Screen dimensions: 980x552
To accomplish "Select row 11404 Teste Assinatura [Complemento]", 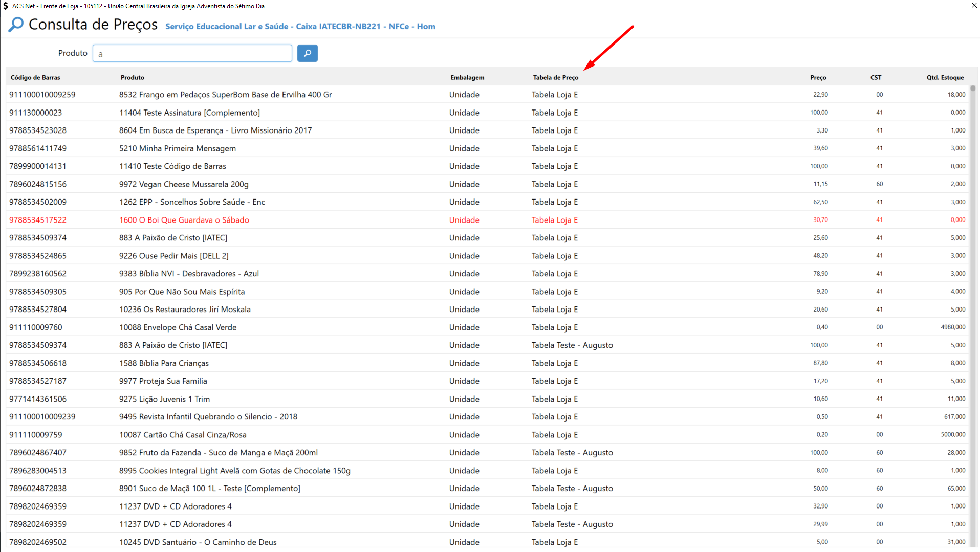I will pos(488,113).
